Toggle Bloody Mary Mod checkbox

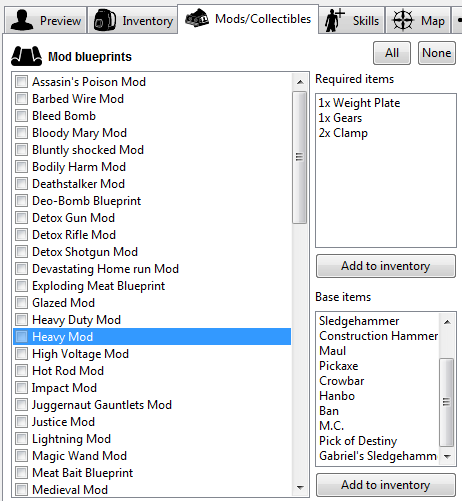tap(21, 132)
